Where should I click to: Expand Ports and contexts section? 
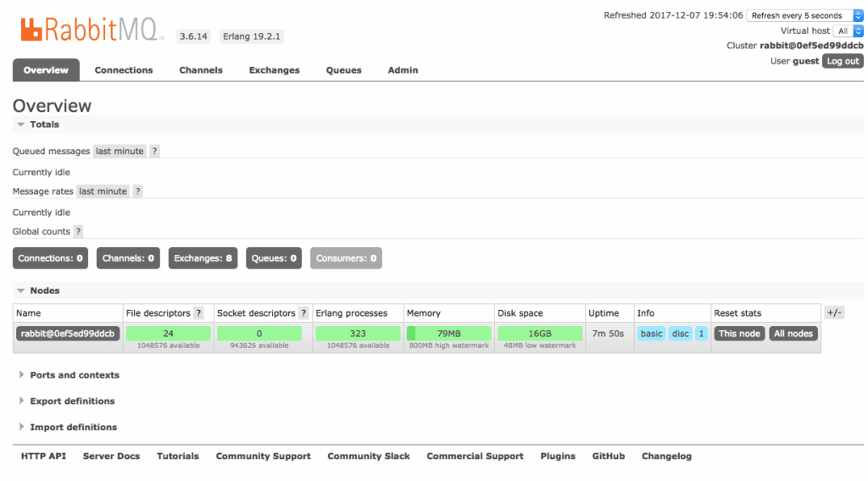(x=74, y=375)
